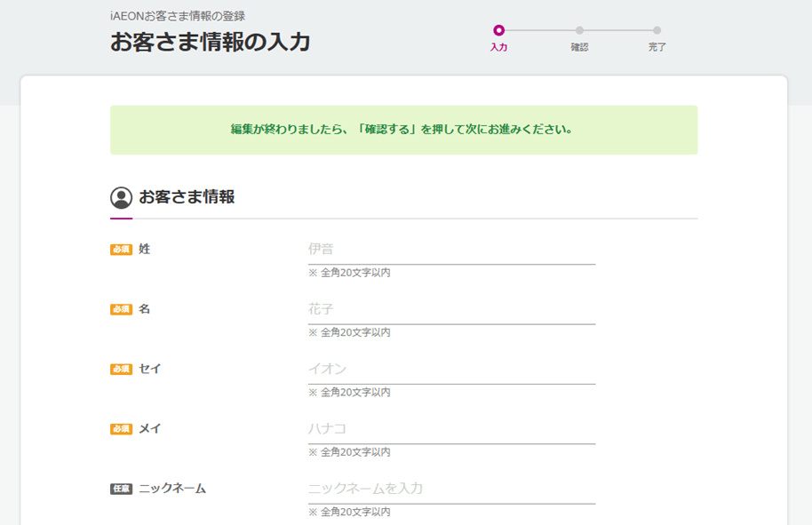
Task: Click the 必須 badge next to 姓
Action: 121,250
